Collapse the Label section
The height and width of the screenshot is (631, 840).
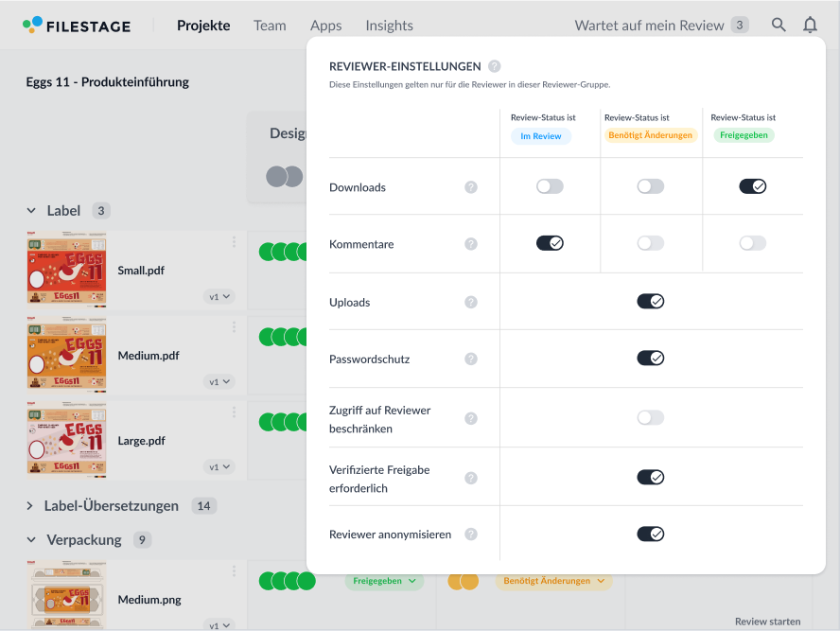(31, 211)
